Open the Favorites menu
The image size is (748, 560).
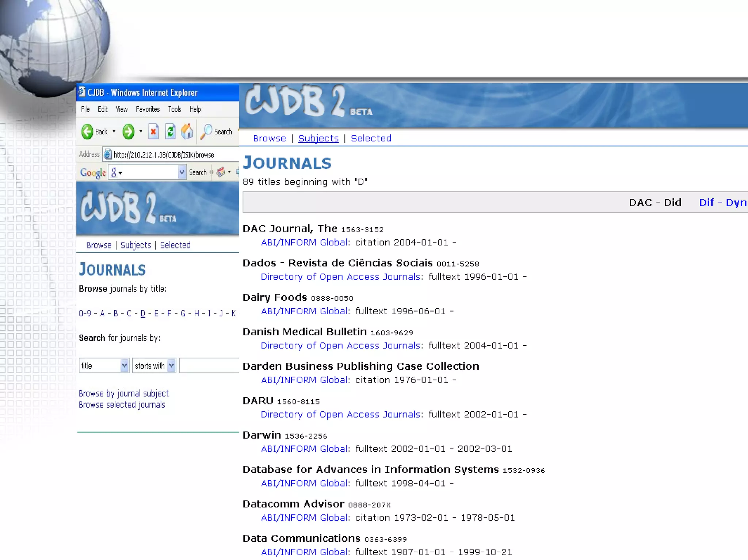pos(148,109)
